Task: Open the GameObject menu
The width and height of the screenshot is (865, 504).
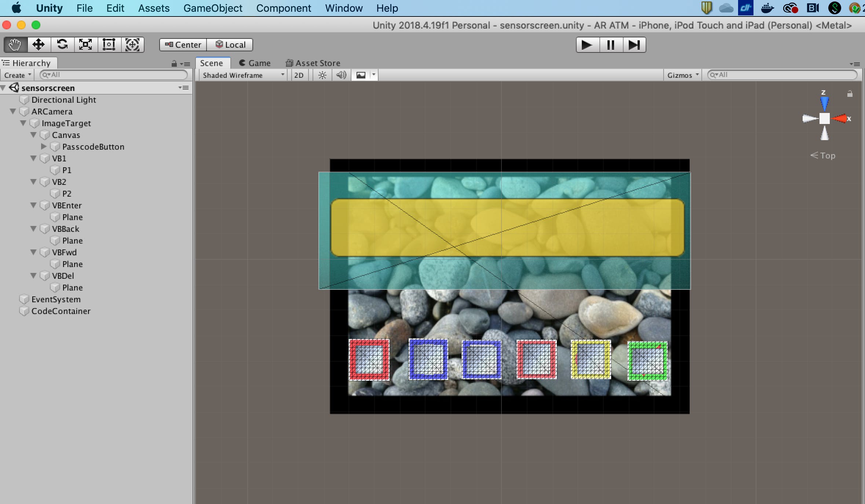Action: coord(213,8)
